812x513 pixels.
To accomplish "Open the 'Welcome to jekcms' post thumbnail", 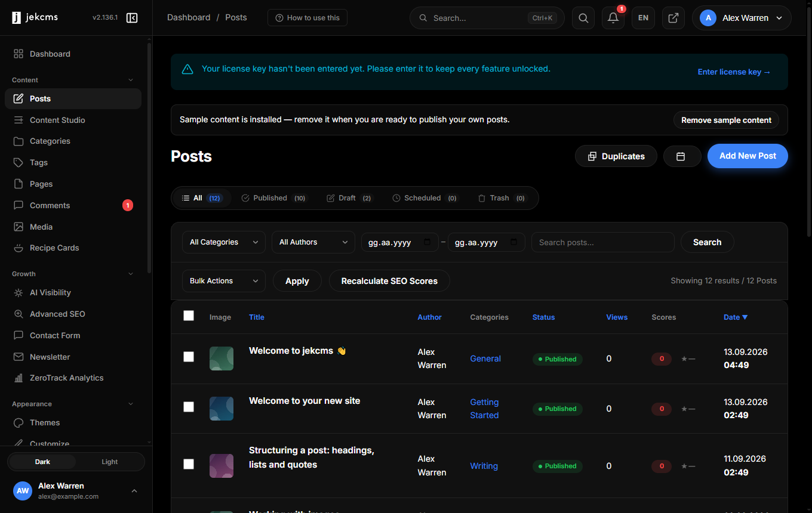I will pos(222,359).
